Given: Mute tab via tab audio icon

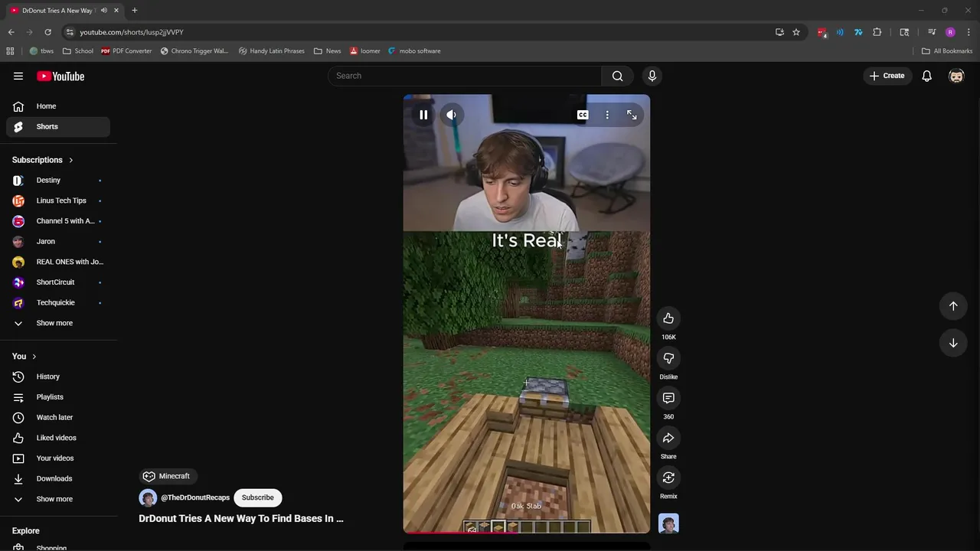Looking at the screenshot, I should point(103,10).
